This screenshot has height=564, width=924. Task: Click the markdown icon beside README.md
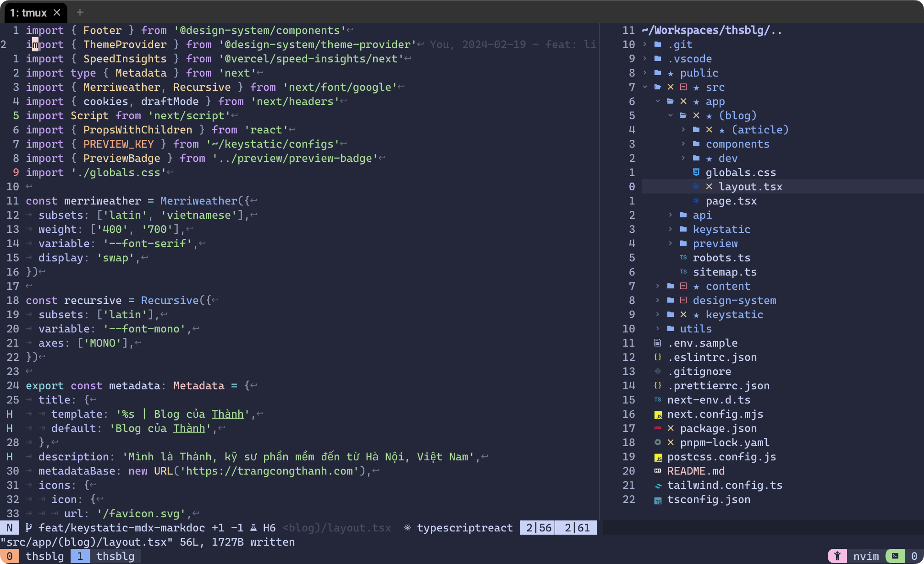click(x=658, y=471)
